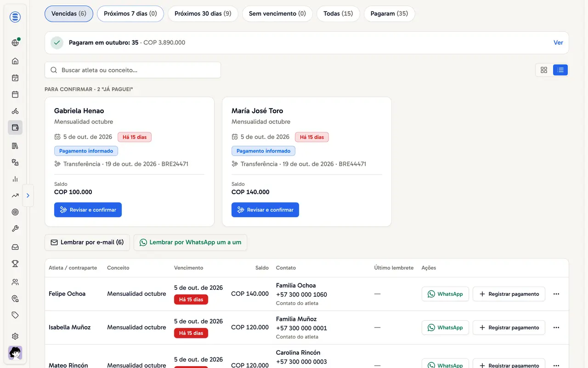Open the price tag icon in sidebar
The height and width of the screenshot is (368, 588).
click(x=15, y=315)
